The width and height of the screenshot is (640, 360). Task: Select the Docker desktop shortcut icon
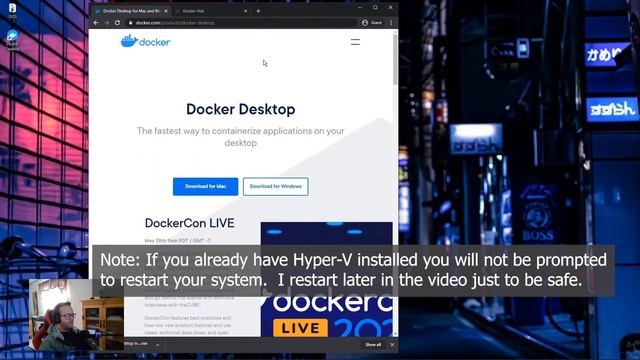pyautogui.click(x=12, y=40)
